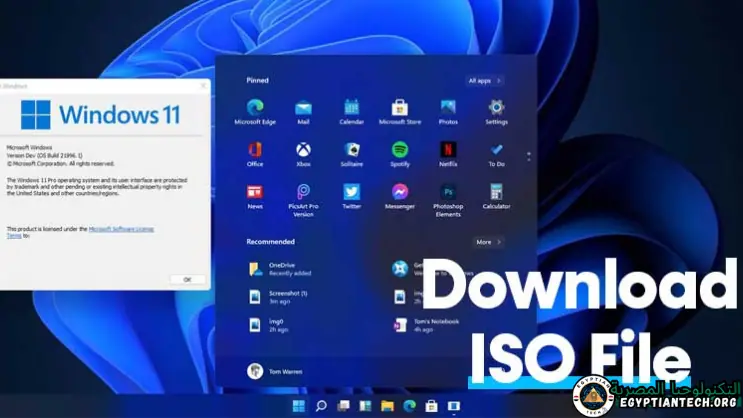Open Task View on the taskbar
This screenshot has width=743, height=418.
tap(343, 406)
